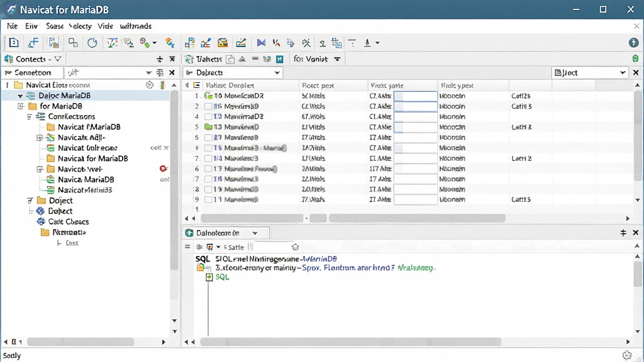The height and width of the screenshot is (362, 644).
Task: Expand the Navicate Adl tree node
Action: (40, 138)
